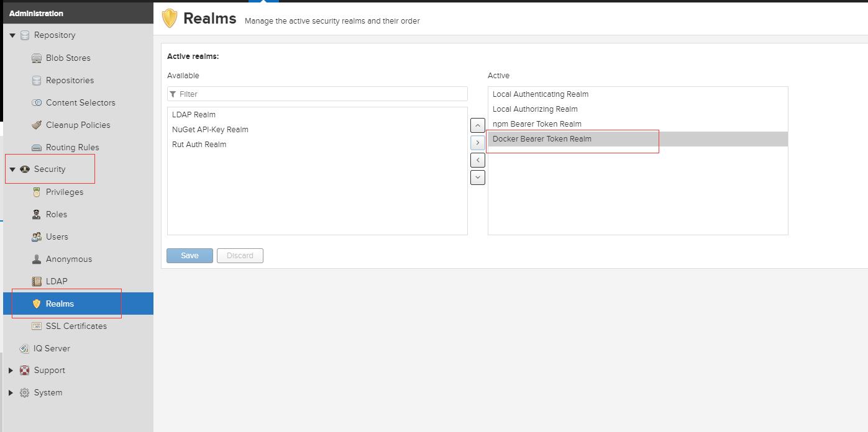Image resolution: width=868 pixels, height=432 pixels.
Task: Click the Anonymous user icon
Action: [x=37, y=259]
